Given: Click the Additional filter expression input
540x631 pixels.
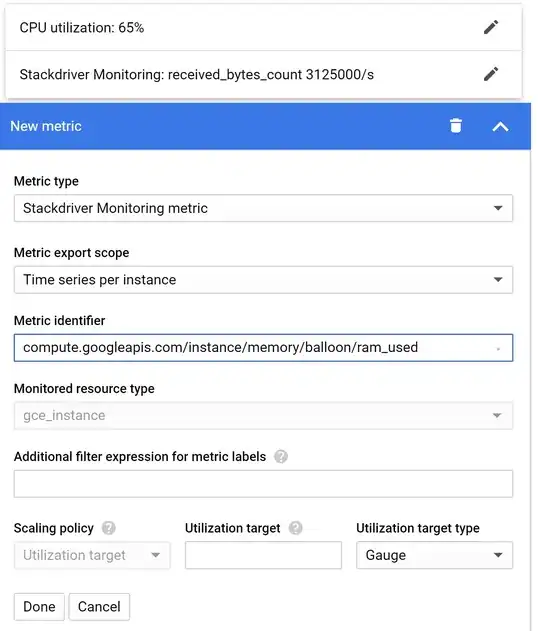Looking at the screenshot, I should pos(263,484).
